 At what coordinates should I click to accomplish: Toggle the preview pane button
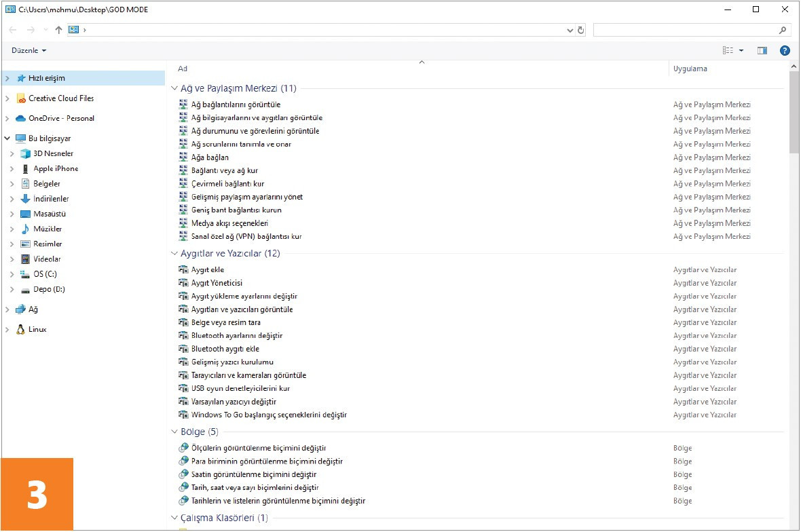[x=762, y=50]
